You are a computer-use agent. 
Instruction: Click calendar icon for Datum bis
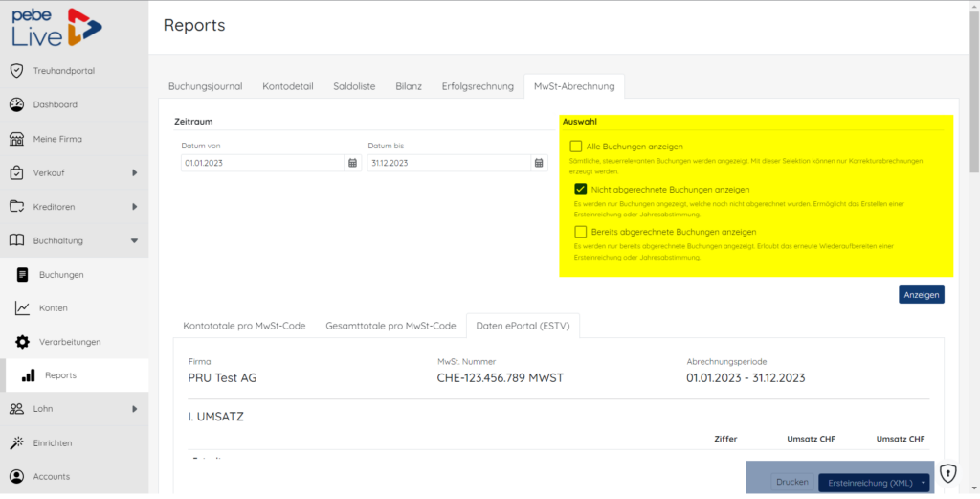click(539, 163)
